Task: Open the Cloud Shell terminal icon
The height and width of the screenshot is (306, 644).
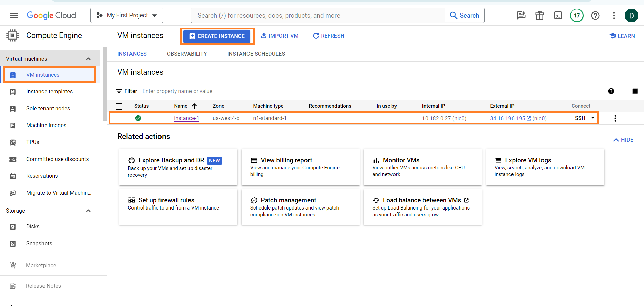Action: click(558, 16)
